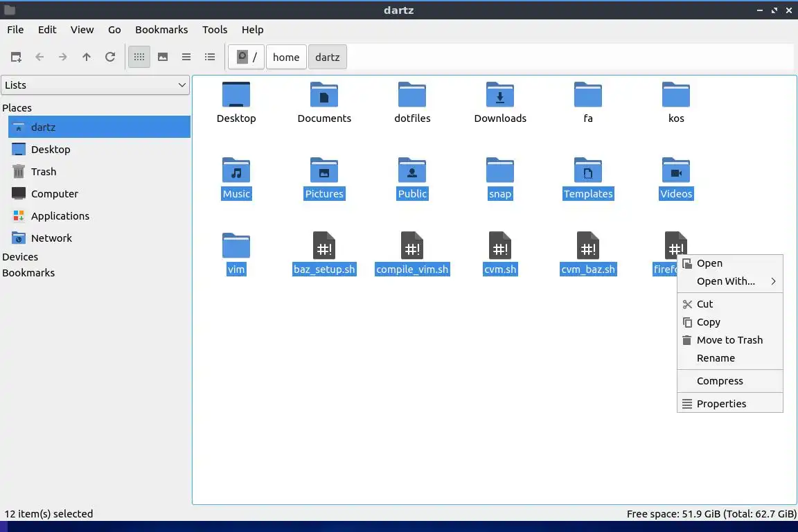Click the home path button
Screen dimensions: 798x532
286,57
